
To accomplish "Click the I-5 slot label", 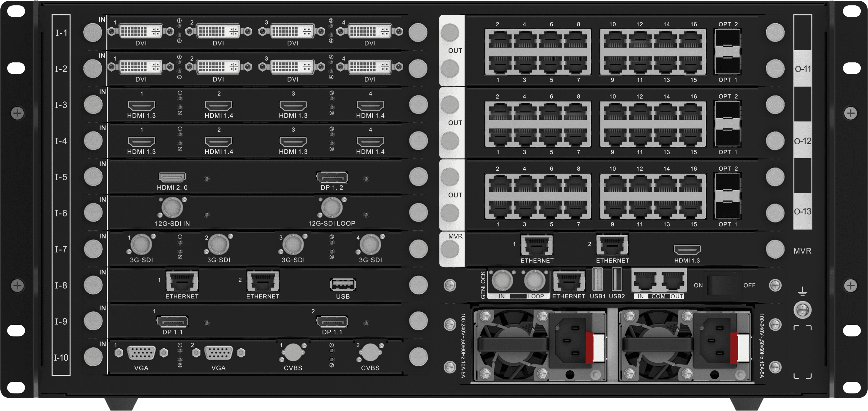I will [x=61, y=177].
